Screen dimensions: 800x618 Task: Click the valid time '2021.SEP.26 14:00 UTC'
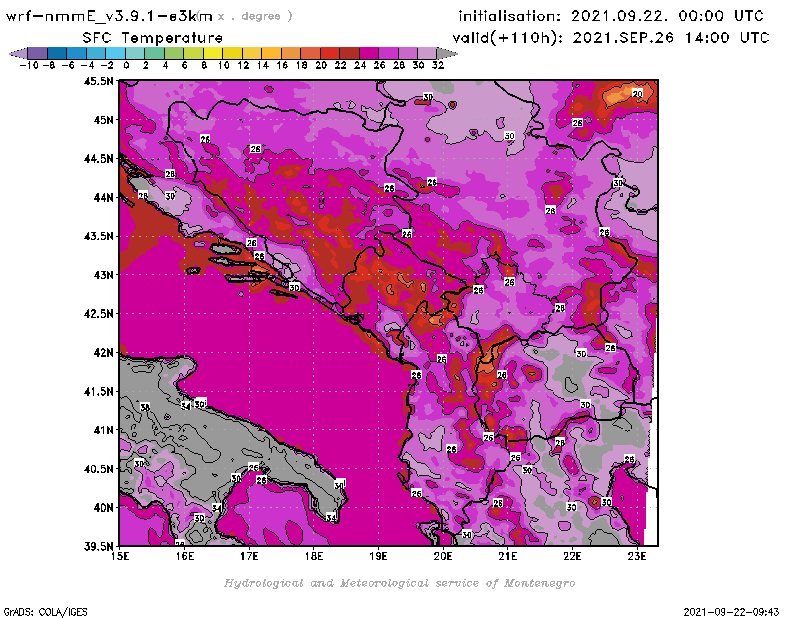671,38
